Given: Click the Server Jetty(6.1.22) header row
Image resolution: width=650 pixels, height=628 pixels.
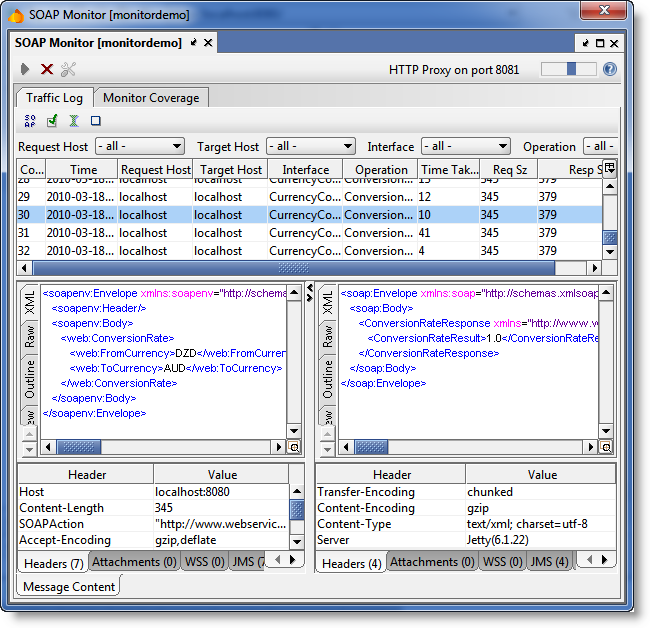Looking at the screenshot, I should (466, 540).
